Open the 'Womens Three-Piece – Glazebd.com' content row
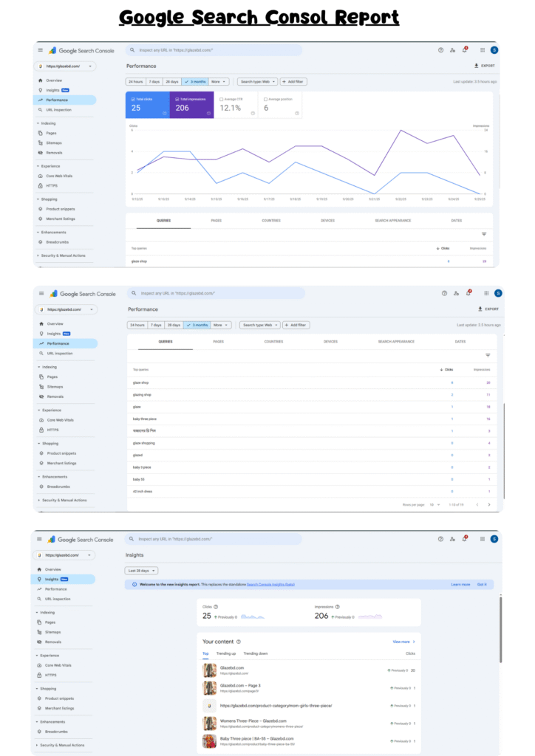The image size is (535, 756). tap(243, 721)
